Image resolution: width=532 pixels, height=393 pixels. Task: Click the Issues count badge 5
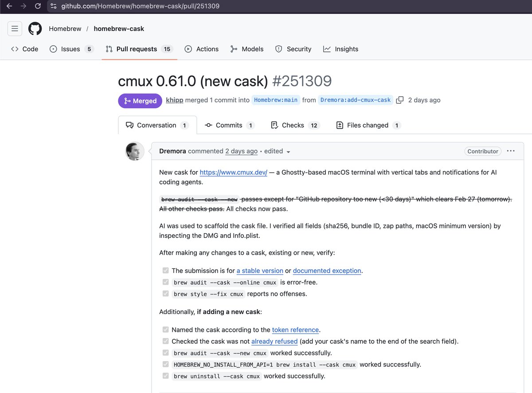[x=89, y=49]
